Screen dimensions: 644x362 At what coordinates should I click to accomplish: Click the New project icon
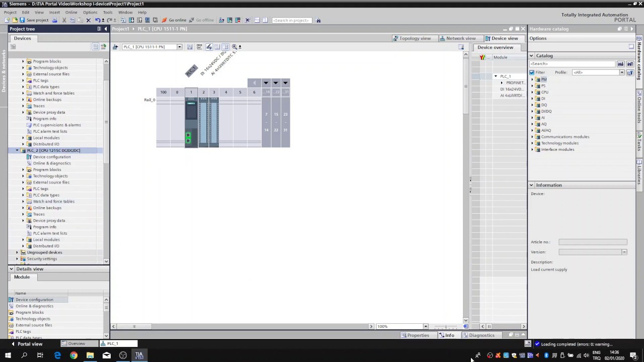(x=7, y=20)
